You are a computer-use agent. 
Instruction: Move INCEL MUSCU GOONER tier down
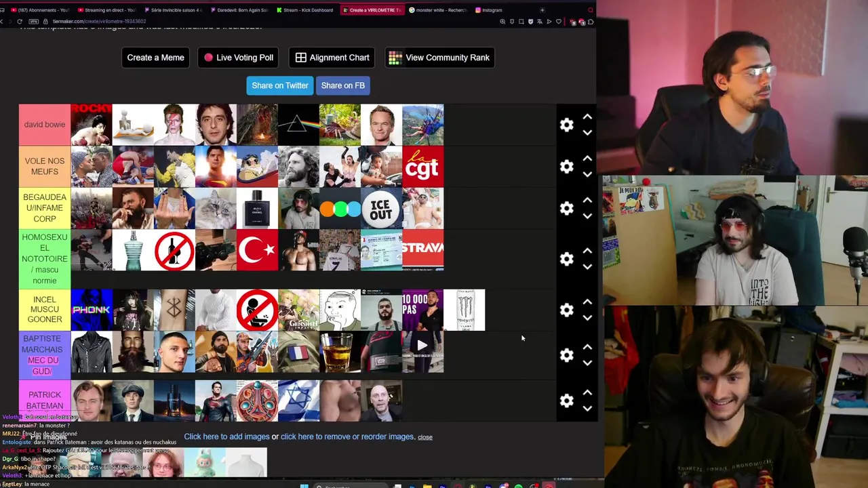point(587,317)
